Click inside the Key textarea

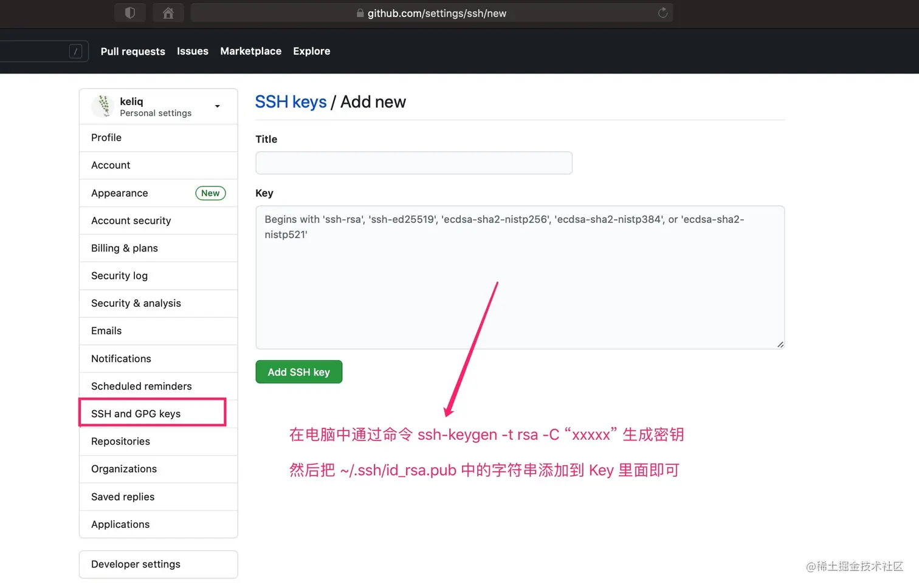point(520,278)
